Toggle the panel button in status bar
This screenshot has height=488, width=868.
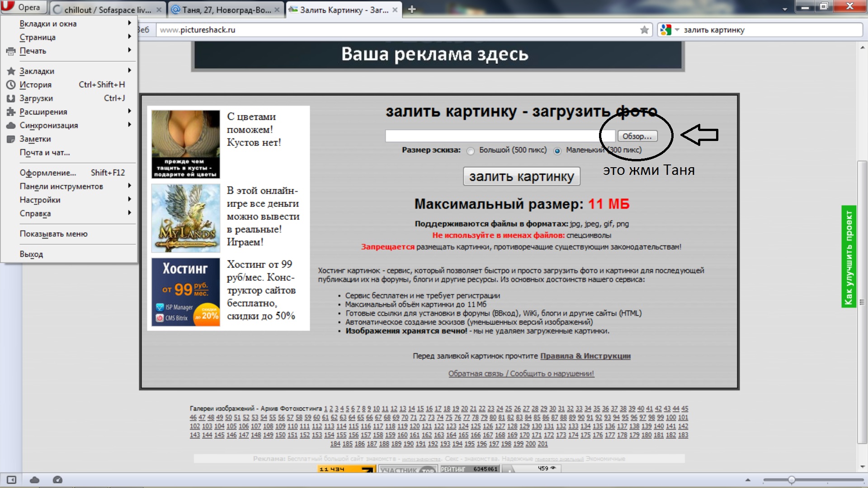click(x=11, y=480)
